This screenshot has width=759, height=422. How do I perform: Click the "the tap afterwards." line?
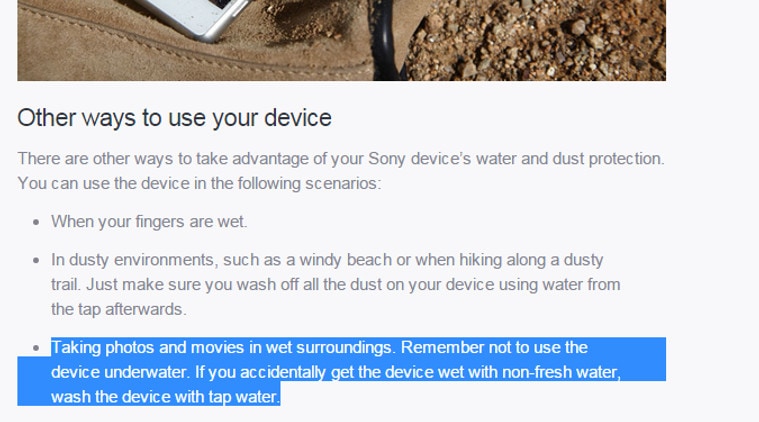(119, 309)
